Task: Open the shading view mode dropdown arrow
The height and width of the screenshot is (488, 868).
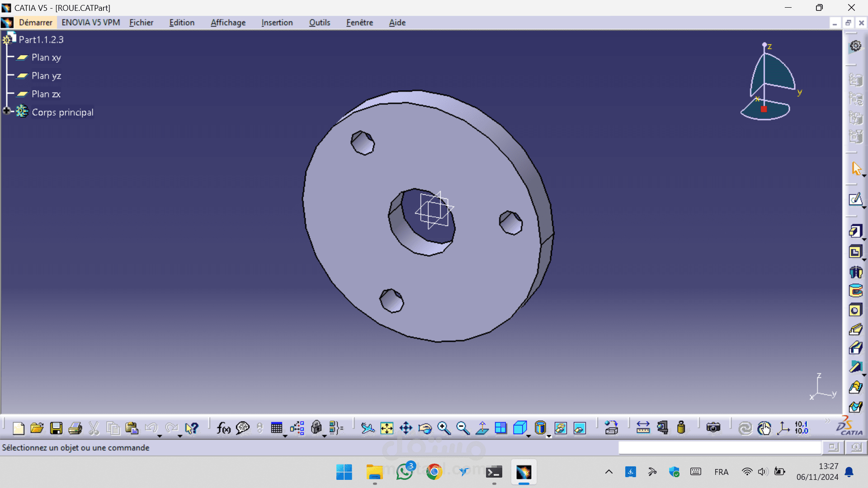Action: [549, 436]
